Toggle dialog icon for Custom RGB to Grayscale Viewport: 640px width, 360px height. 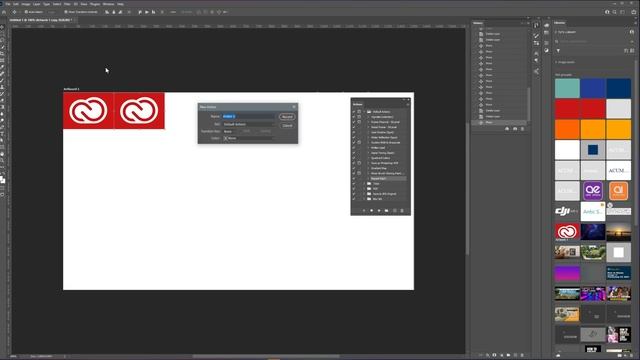point(359,142)
